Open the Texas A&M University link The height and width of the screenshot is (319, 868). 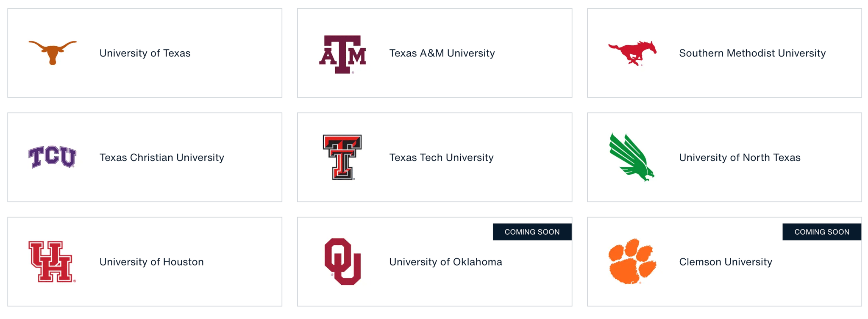[442, 53]
